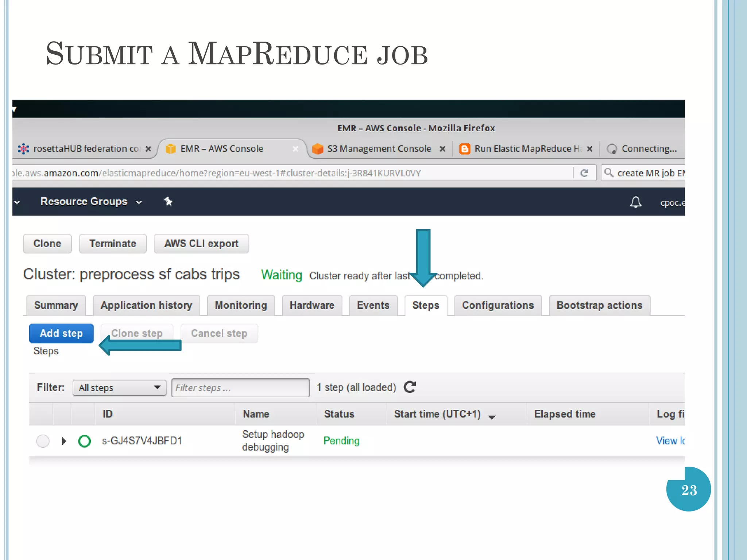Viewport: 747px width, 560px height.
Task: Click the Clone cluster button
Action: point(47,244)
